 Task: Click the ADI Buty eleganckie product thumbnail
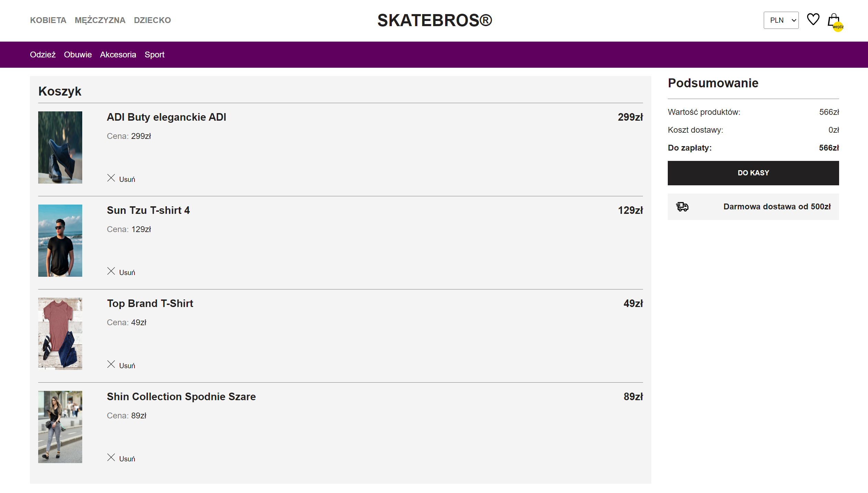pyautogui.click(x=60, y=147)
